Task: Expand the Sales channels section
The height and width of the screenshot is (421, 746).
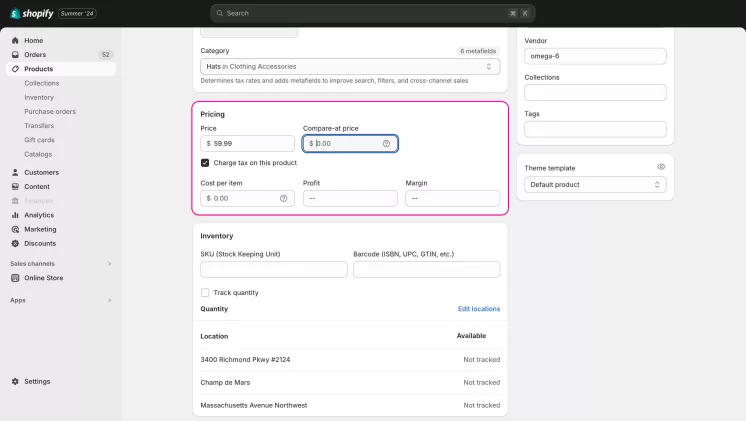Action: tap(109, 264)
